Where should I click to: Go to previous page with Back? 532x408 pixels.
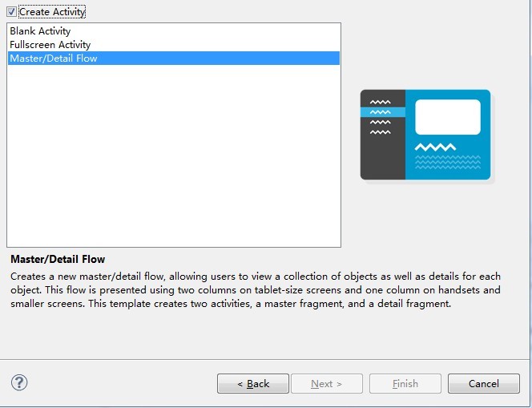tap(252, 384)
